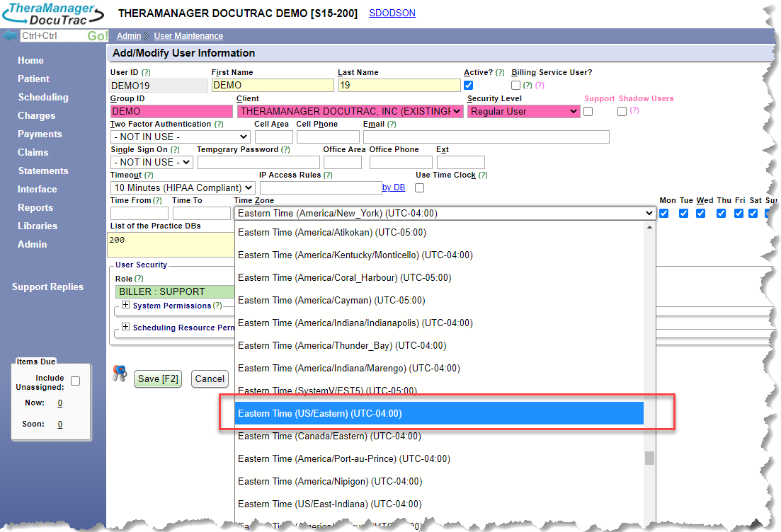
Task: Select Eastern Time (America/Thunder_Bay) option
Action: [x=439, y=345]
